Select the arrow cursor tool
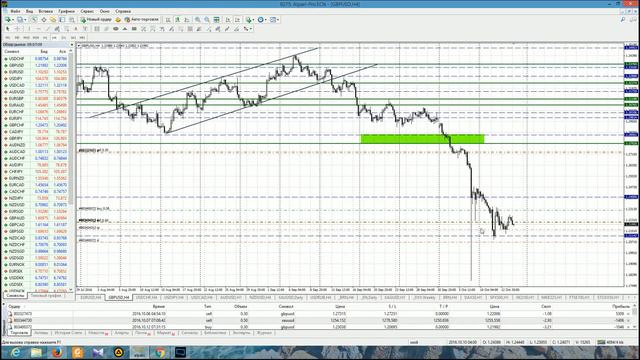 point(7,29)
